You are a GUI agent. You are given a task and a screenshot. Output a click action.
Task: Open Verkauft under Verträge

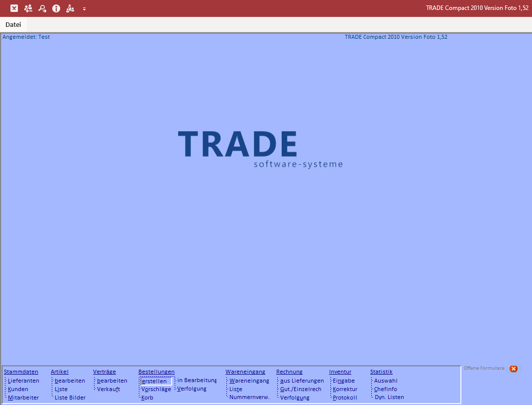[x=108, y=389]
